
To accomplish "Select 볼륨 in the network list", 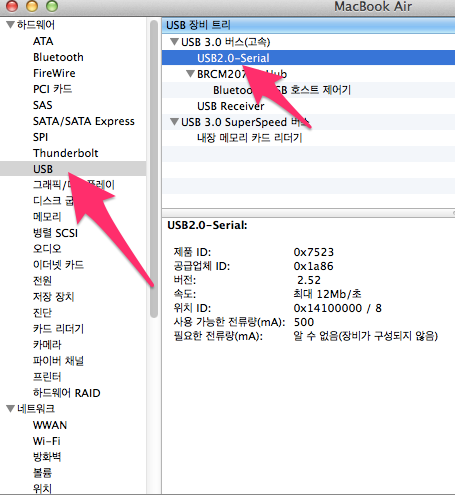I will [x=42, y=473].
